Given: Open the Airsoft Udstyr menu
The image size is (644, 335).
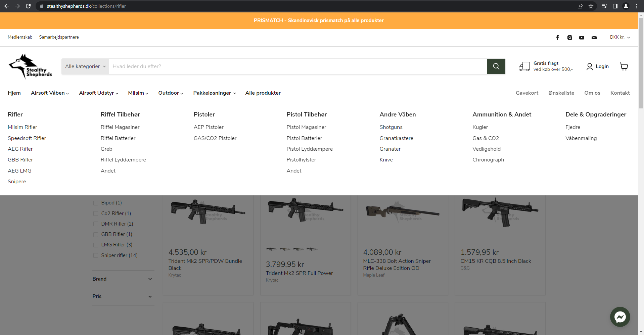Looking at the screenshot, I should coord(98,93).
